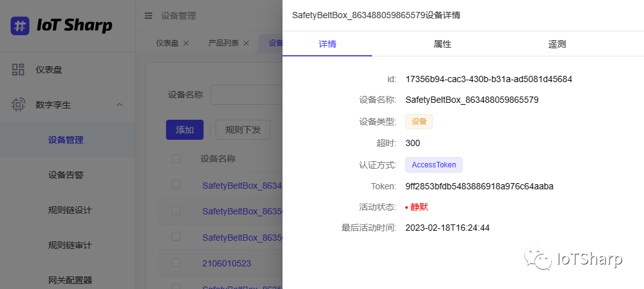The image size is (644, 289).
Task: Open 设备告警 in the sidebar
Action: (x=66, y=175)
